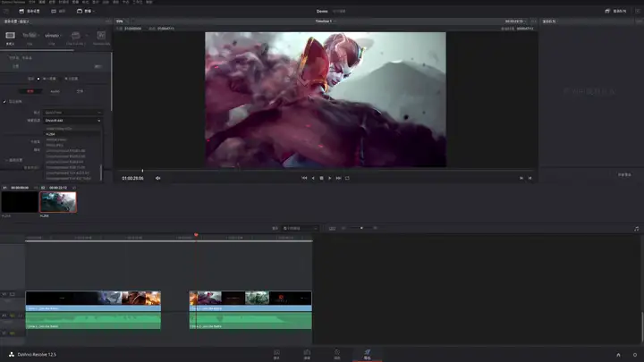Click the viewer timecode 01:00:28:06 field
This screenshot has height=362, width=644.
pyautogui.click(x=132, y=178)
